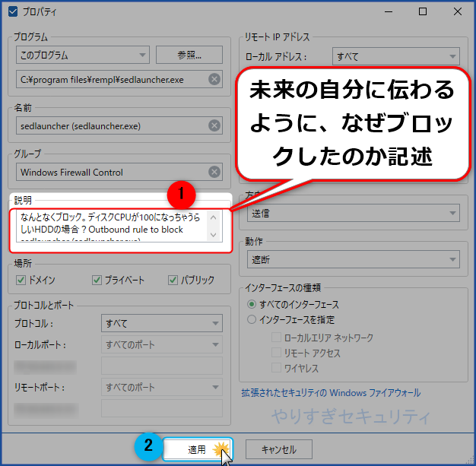Screen dimensions: 476x466
Task: Open the ローカル アドレス dropdown
Action: (396, 56)
